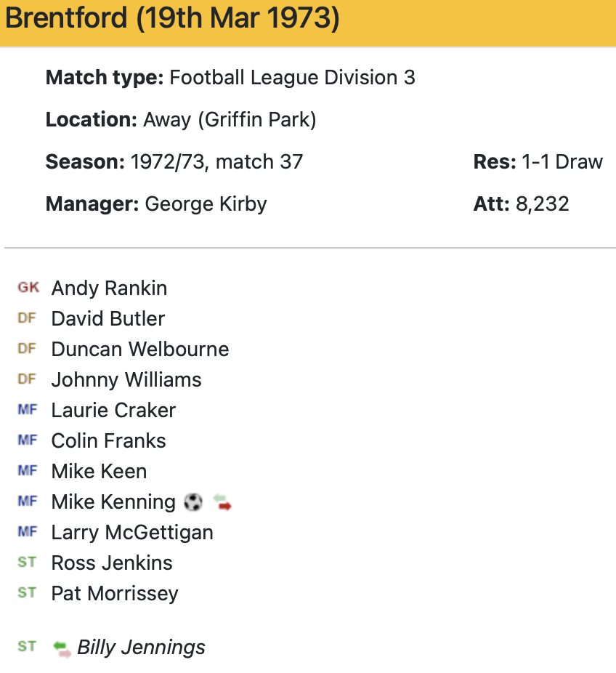Image resolution: width=616 pixels, height=673 pixels.
Task: Click the MF icon beside Larry McGettigan
Action: [x=27, y=532]
